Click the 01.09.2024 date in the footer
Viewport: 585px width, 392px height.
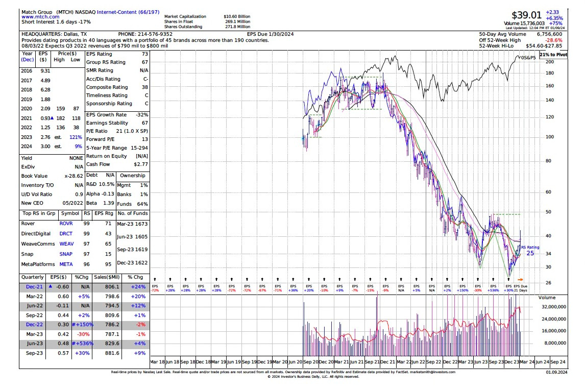[556, 372]
